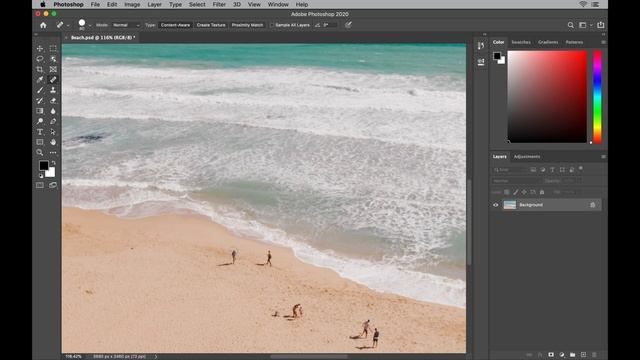Open the Screen Mode switcher

[53, 185]
